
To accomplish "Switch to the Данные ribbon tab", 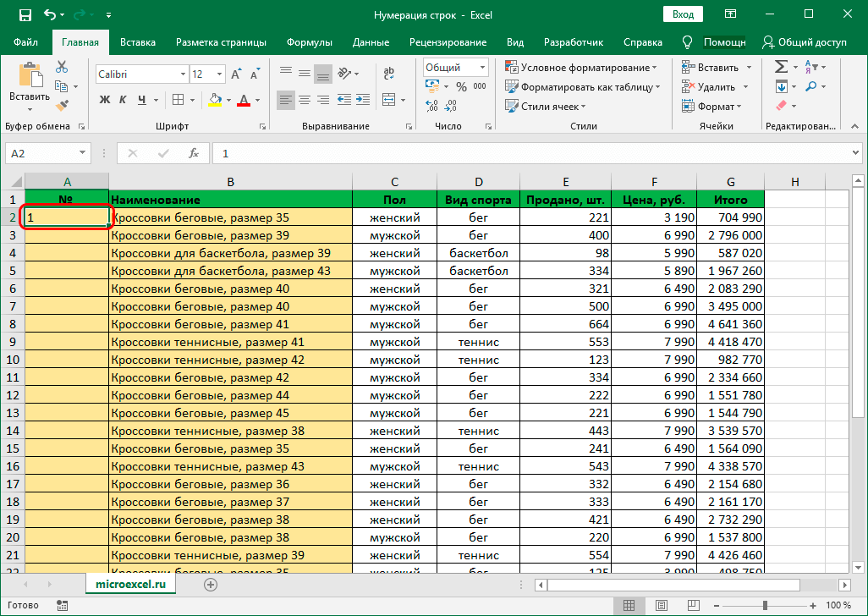I will pos(371,42).
